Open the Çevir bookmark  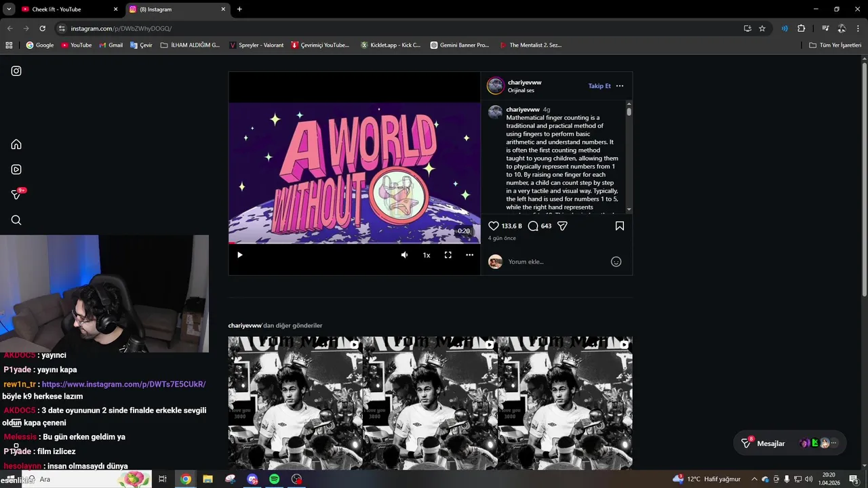tap(140, 45)
